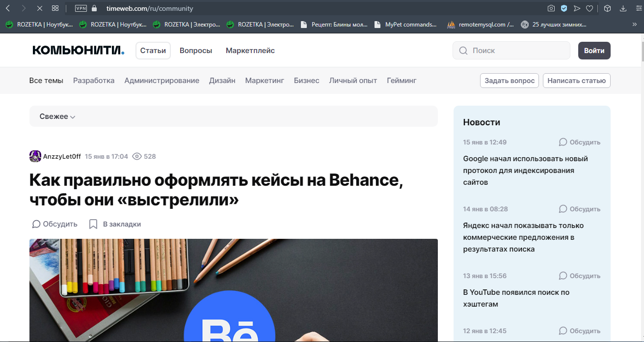The width and height of the screenshot is (644, 342).
Task: Click the Новости sidebar heading
Action: coord(482,122)
